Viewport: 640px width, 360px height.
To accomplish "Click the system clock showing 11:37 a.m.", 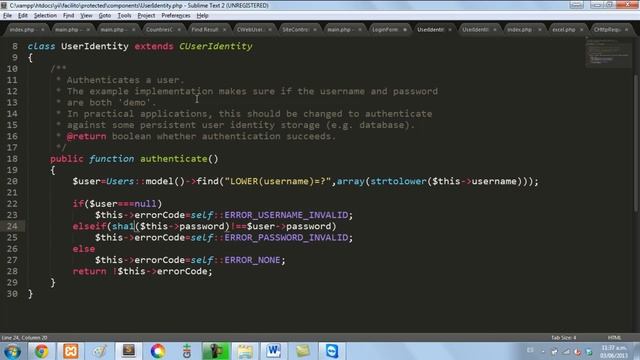I will [x=613, y=351].
